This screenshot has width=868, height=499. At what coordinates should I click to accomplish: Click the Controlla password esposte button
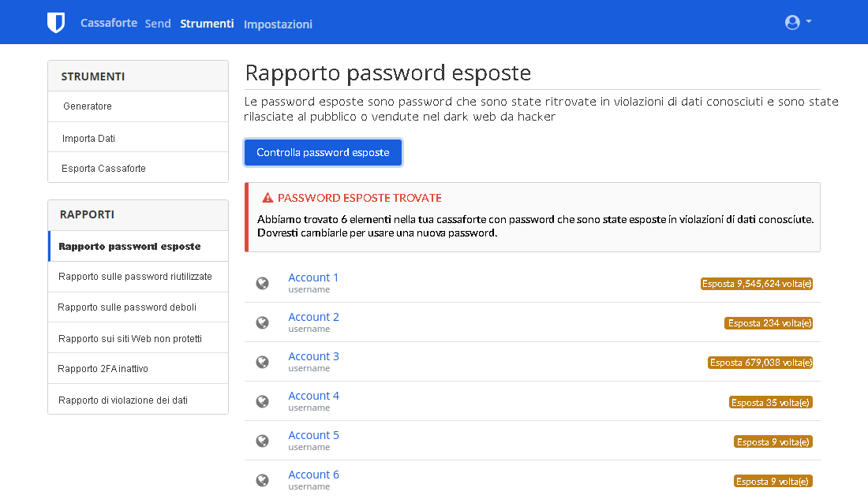[323, 152]
